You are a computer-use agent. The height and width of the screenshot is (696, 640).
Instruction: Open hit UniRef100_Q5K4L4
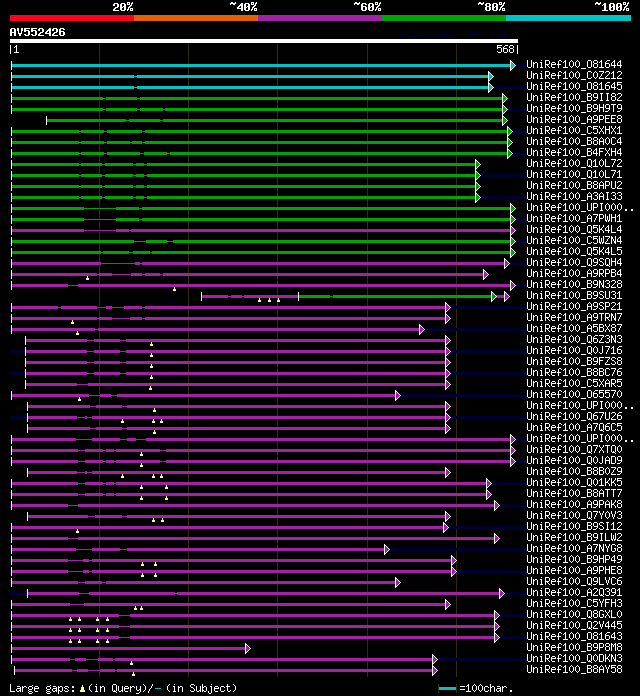[x=574, y=229]
